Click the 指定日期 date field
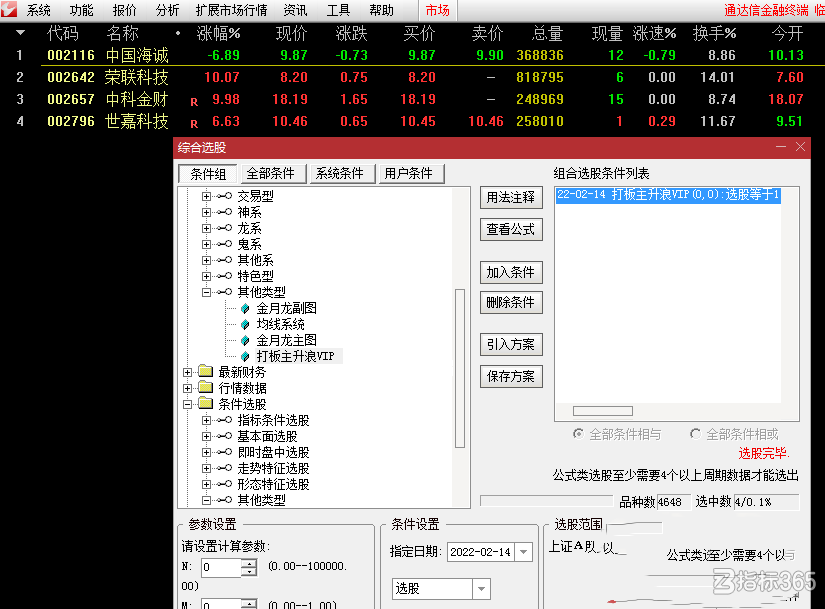Image resolution: width=825 pixels, height=609 pixels. 481,552
